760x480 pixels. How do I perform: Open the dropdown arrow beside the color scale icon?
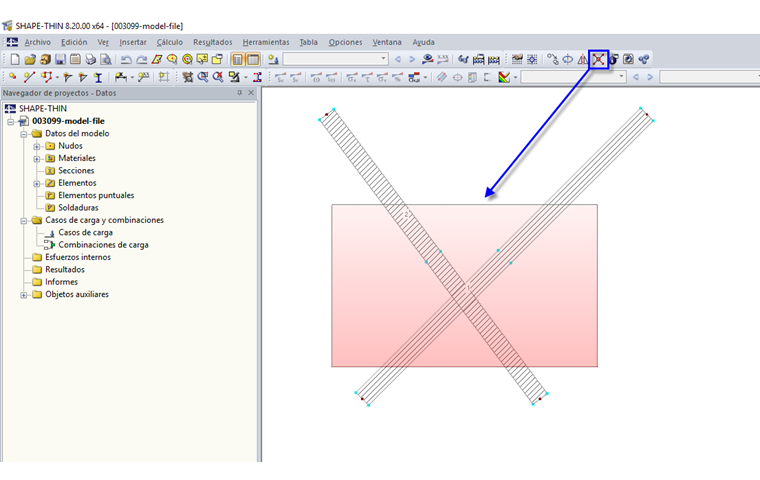click(x=515, y=77)
